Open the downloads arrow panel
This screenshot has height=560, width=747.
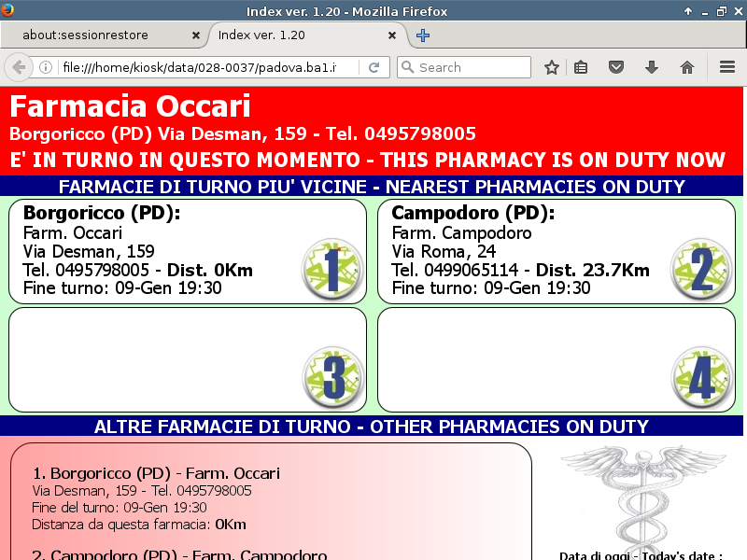[x=652, y=67]
